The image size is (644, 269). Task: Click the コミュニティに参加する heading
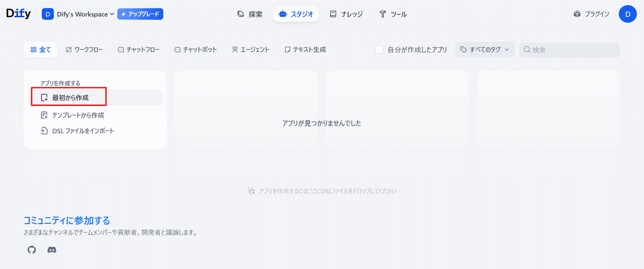coord(67,220)
